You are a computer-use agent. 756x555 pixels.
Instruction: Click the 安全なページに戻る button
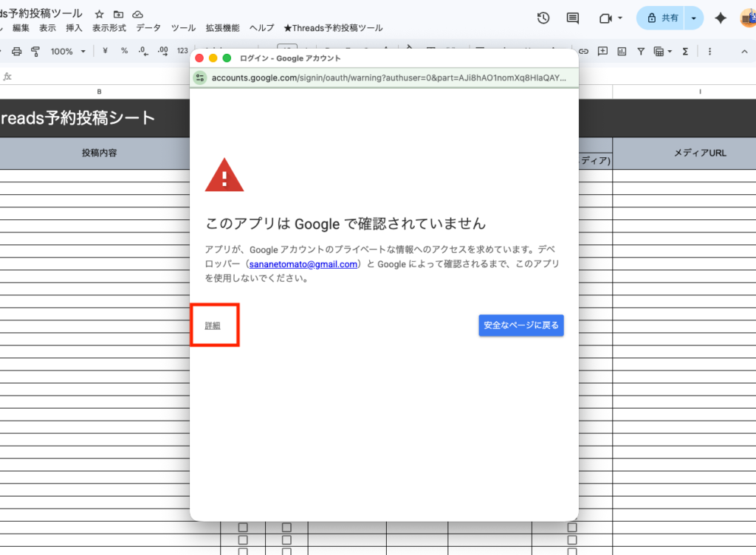tap(520, 325)
